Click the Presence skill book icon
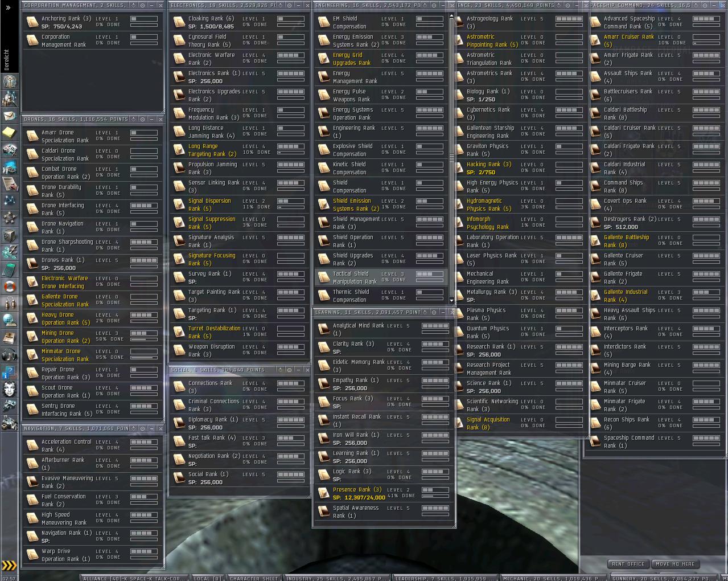This screenshot has height=581, width=728. (x=324, y=493)
